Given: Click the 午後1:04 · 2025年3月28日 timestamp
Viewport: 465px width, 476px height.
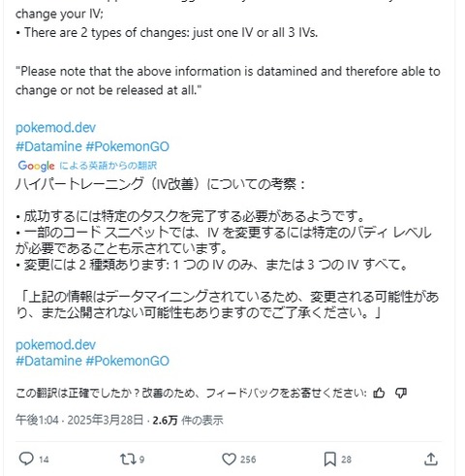Looking at the screenshot, I should pos(79,420).
